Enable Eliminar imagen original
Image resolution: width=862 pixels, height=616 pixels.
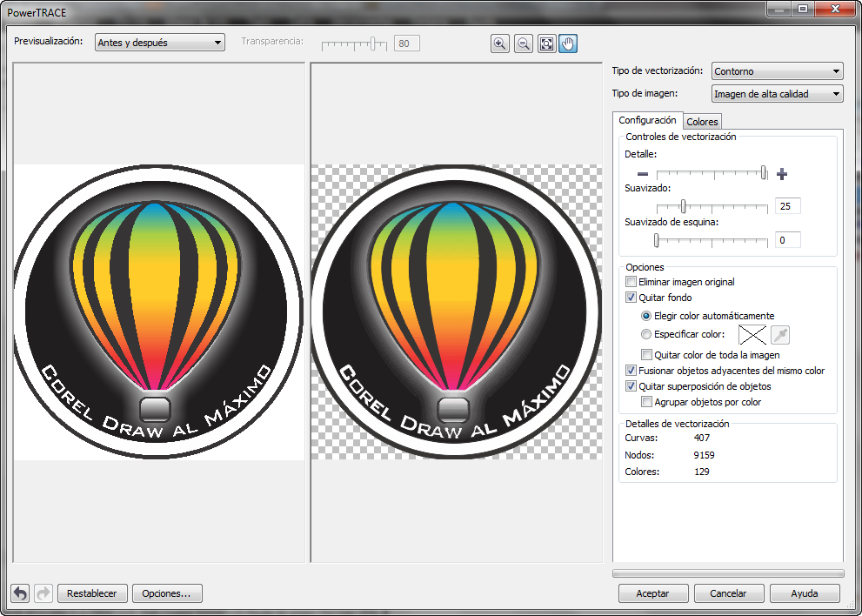coord(631,281)
